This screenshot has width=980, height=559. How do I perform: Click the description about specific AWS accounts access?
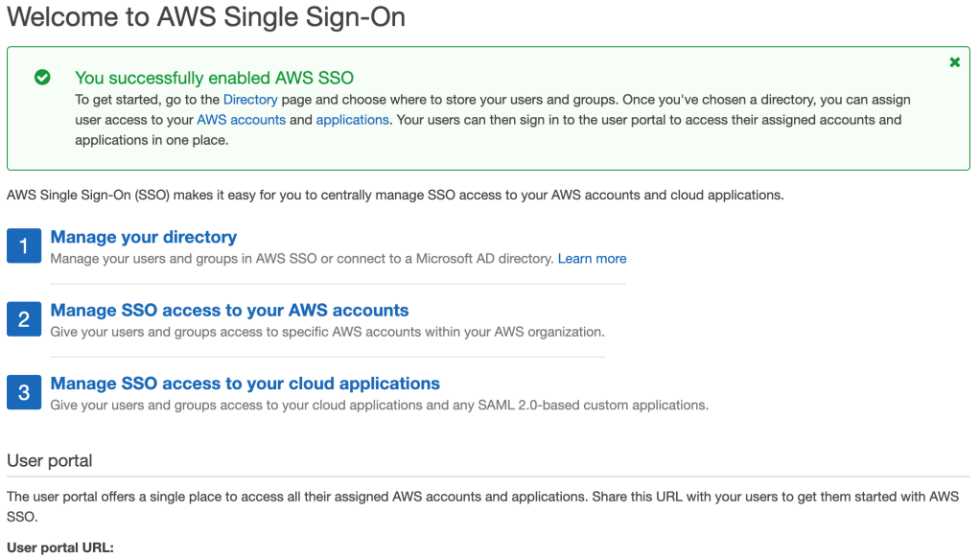[327, 332]
